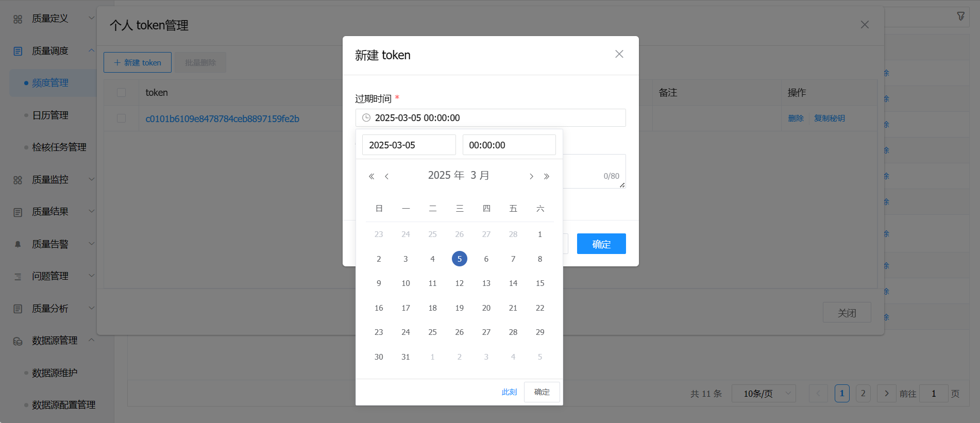Advance to next month in calendar

(x=531, y=177)
